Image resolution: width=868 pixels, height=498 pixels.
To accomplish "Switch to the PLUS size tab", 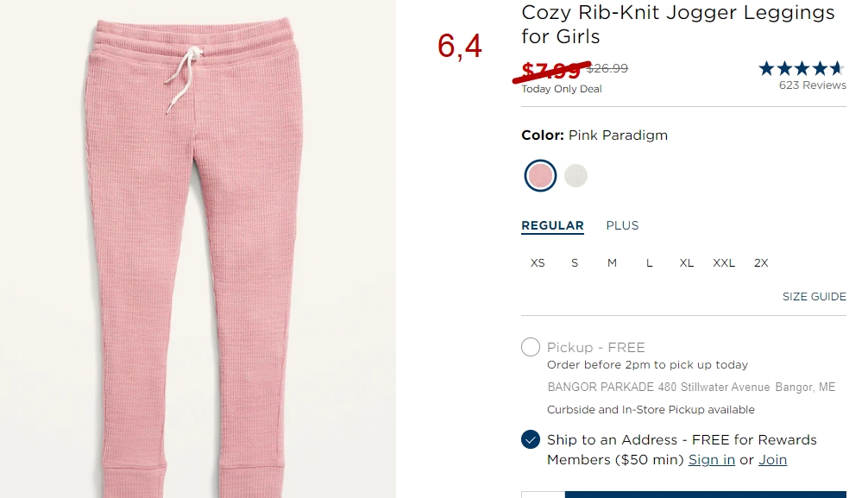I will coord(622,225).
